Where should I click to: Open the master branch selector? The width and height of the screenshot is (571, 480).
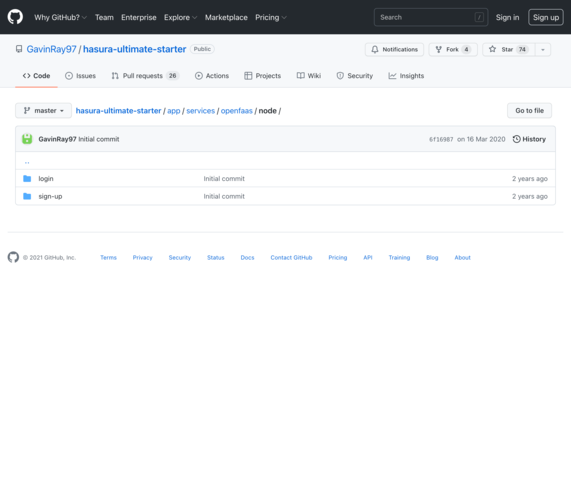(43, 110)
